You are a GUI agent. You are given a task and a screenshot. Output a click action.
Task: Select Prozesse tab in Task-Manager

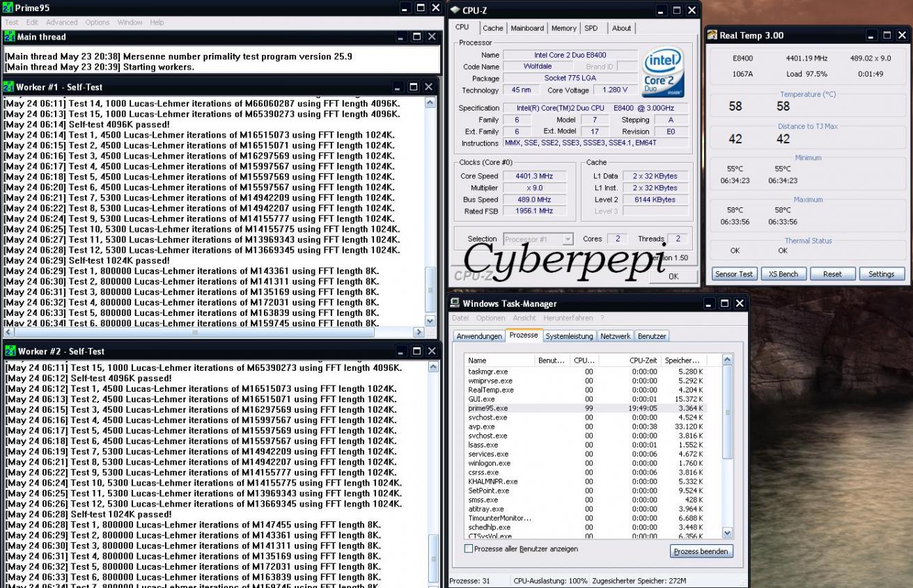click(524, 335)
